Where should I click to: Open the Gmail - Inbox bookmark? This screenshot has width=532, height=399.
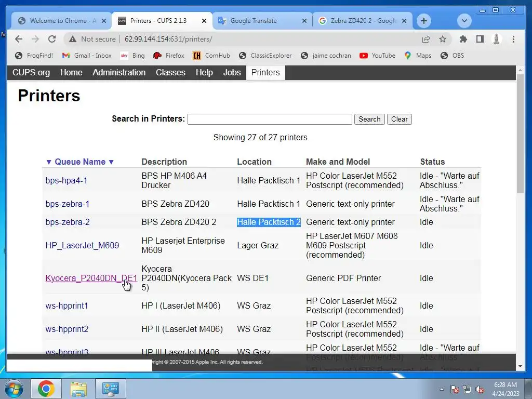pyautogui.click(x=87, y=55)
